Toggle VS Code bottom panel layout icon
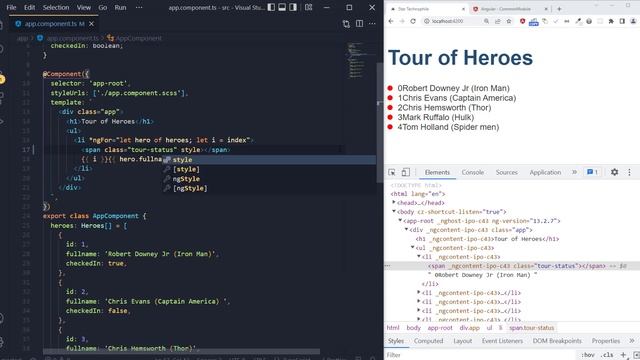Screen dimensions: 640x360 tap(282, 7)
